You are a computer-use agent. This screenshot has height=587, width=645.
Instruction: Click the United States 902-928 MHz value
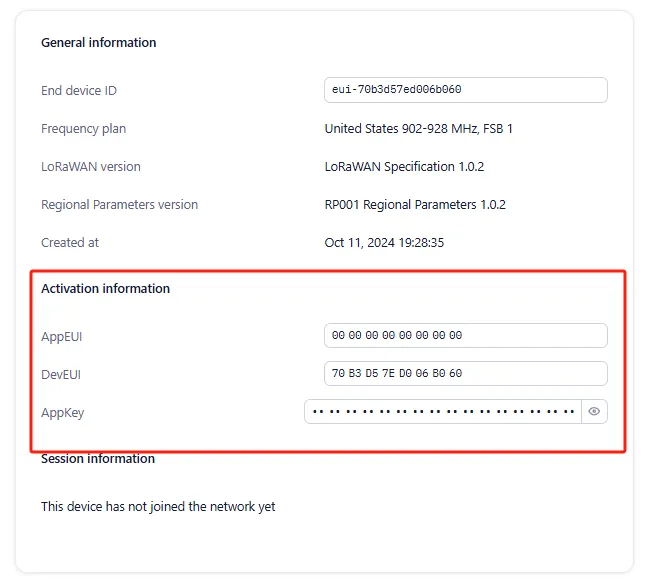[x=419, y=129]
